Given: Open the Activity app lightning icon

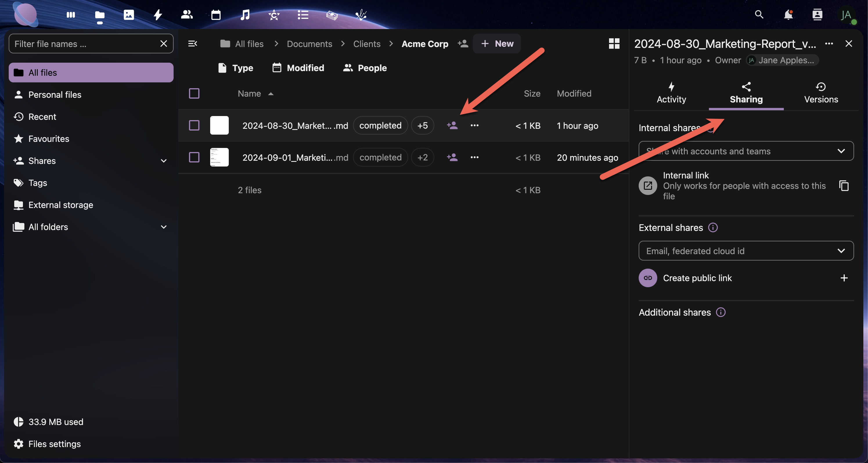Looking at the screenshot, I should (158, 15).
